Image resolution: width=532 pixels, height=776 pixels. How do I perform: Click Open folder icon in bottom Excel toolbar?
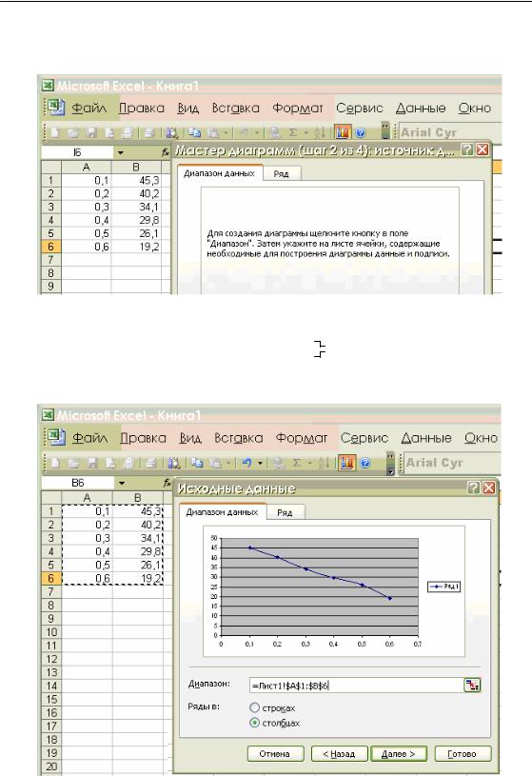(x=74, y=464)
